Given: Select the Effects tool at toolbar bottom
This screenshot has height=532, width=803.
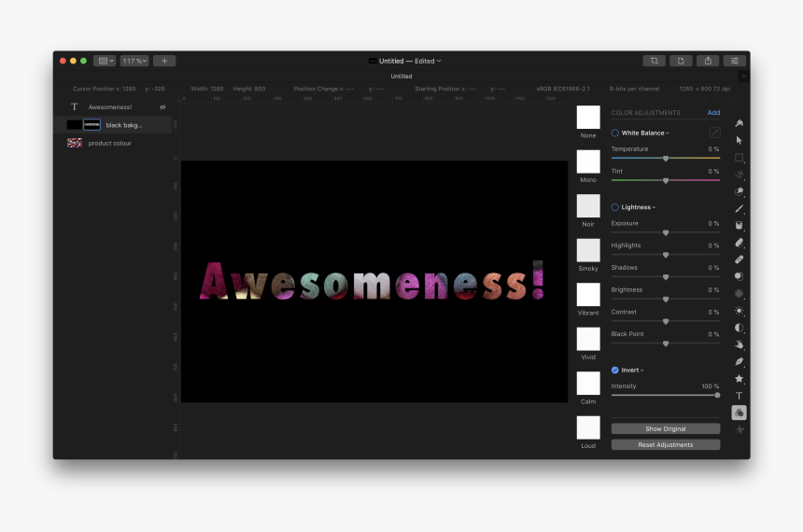Looking at the screenshot, I should pyautogui.click(x=739, y=429).
